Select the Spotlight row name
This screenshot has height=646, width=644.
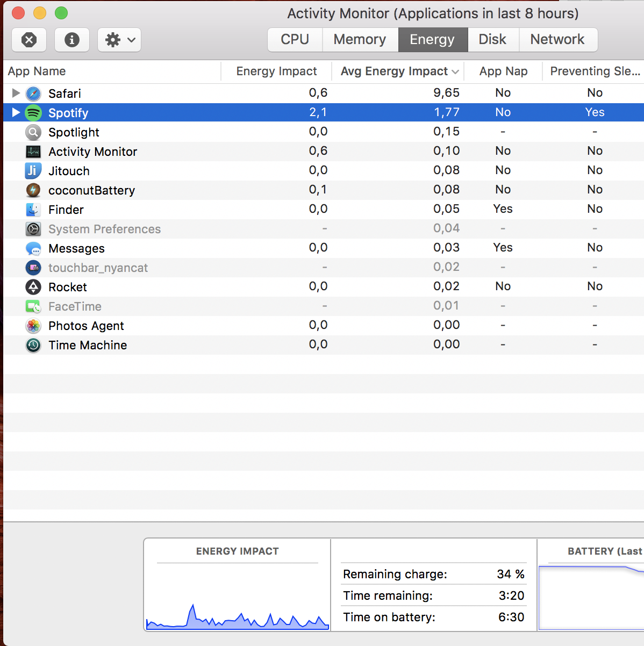[x=74, y=132]
